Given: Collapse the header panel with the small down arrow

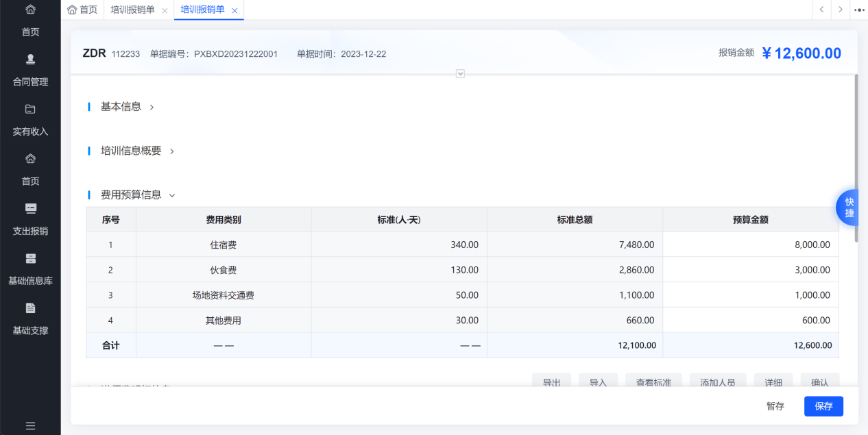Looking at the screenshot, I should [x=461, y=73].
